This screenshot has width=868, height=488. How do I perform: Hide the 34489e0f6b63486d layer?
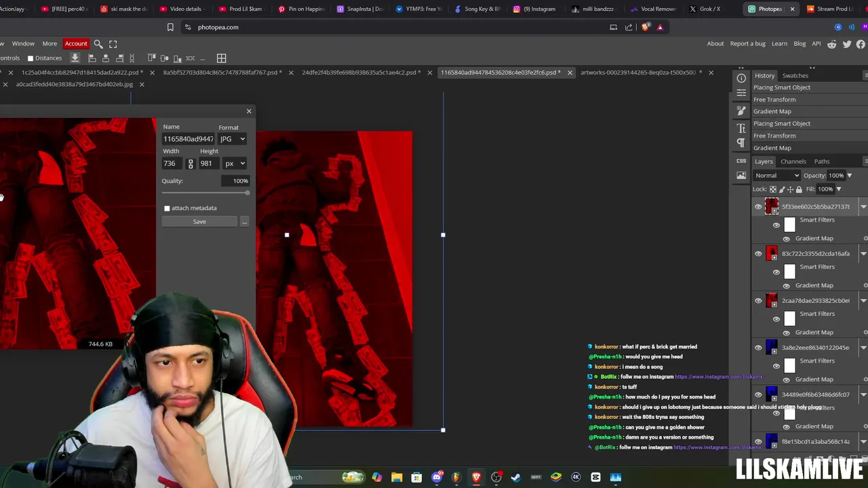click(758, 394)
